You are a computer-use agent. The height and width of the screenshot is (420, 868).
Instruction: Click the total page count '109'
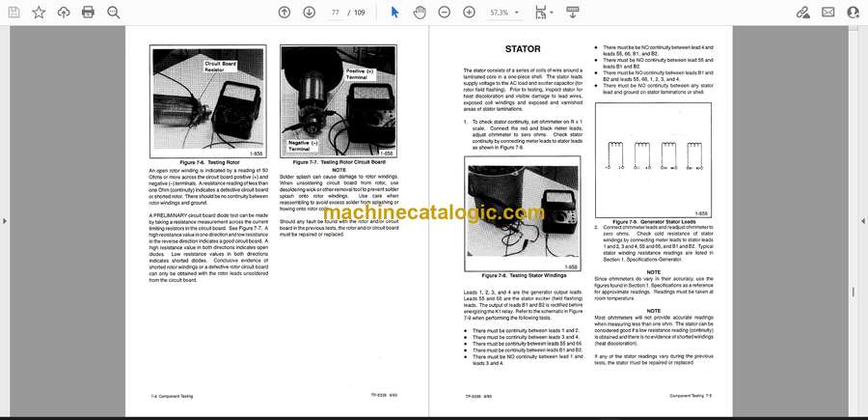coord(360,13)
